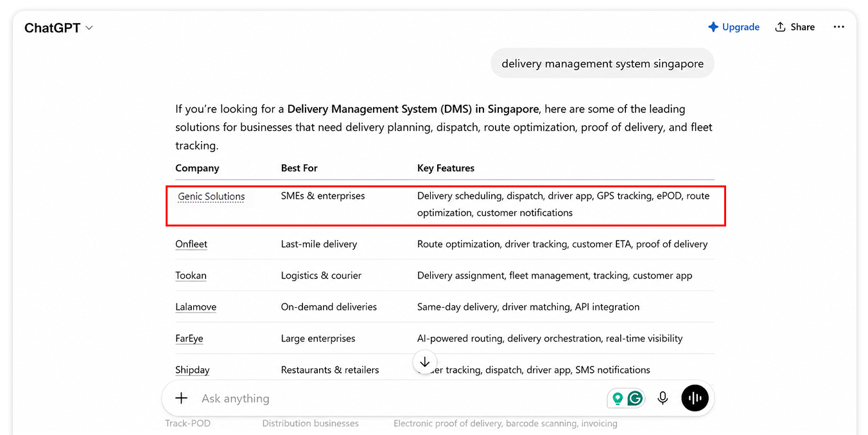Click the plus attach icon in composer

point(182,398)
